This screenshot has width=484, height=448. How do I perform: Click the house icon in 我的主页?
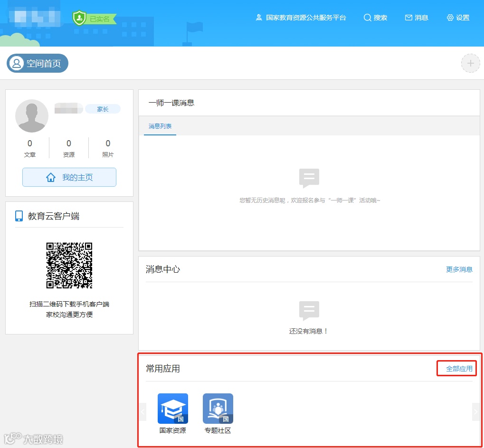pyautogui.click(x=51, y=177)
